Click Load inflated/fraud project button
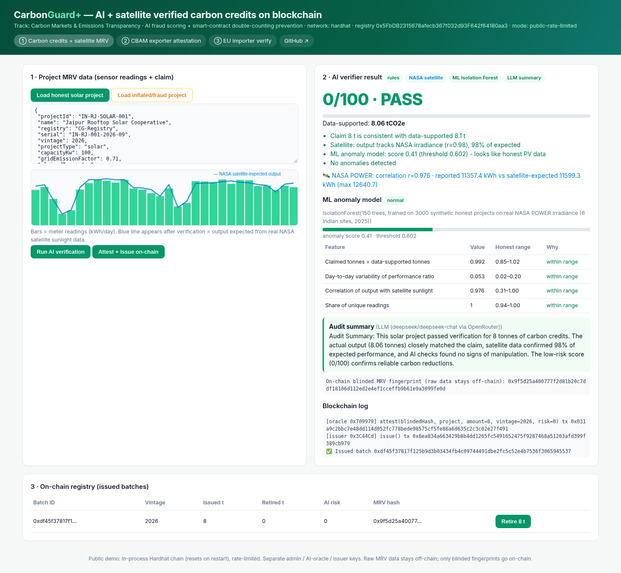Screen dimensions: 621x573 [152, 95]
